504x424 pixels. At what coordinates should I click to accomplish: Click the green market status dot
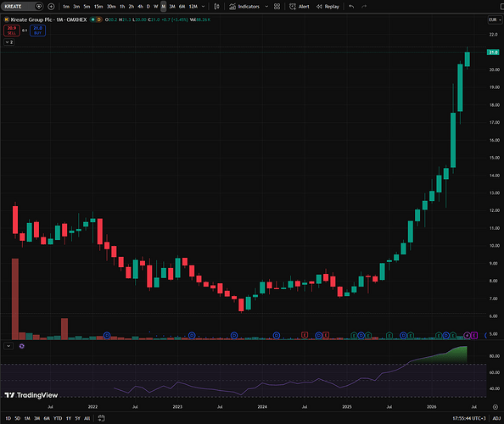(x=92, y=20)
